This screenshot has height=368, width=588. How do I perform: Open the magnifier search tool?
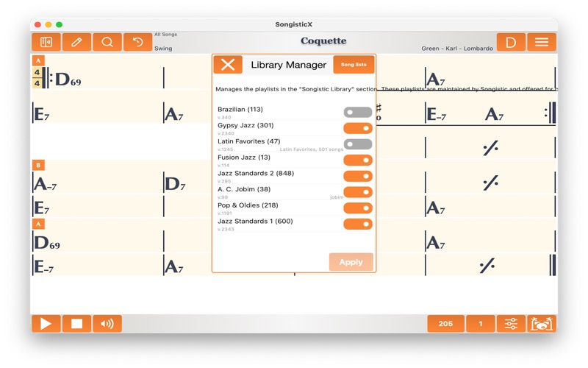point(107,42)
